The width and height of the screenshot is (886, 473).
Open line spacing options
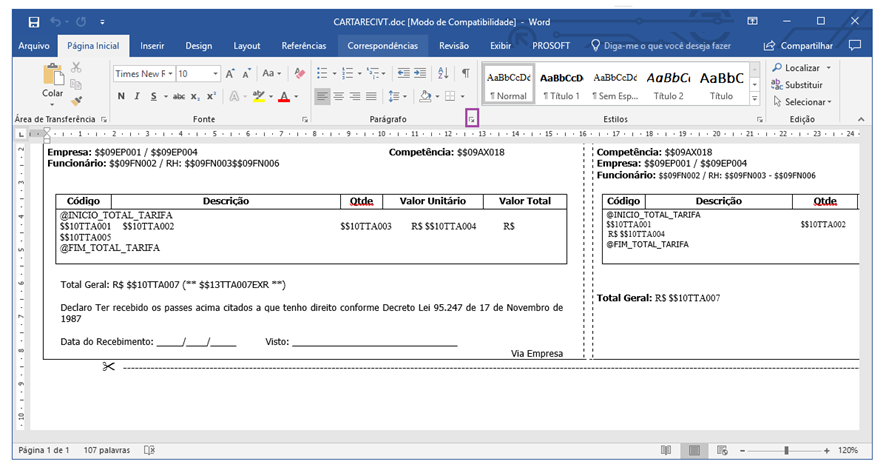pyautogui.click(x=397, y=97)
